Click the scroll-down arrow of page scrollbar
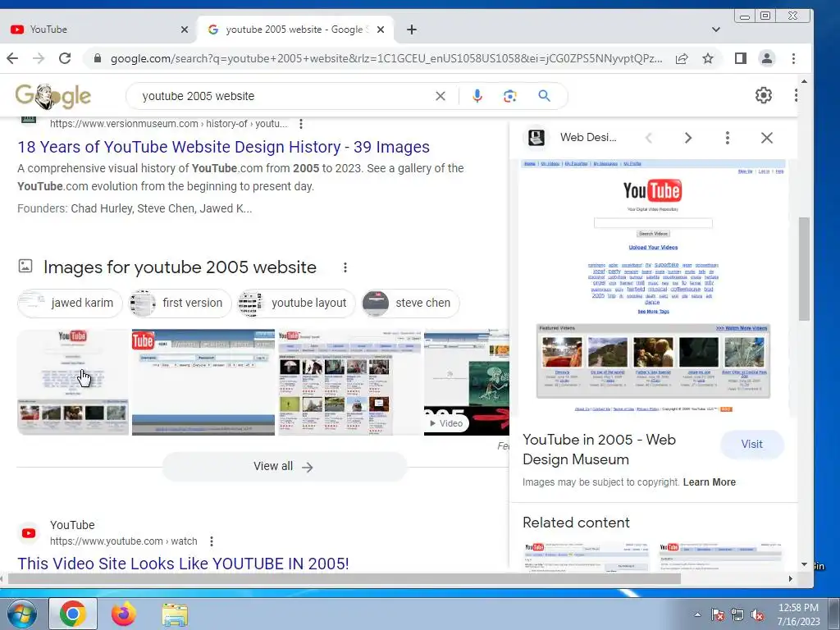The image size is (840, 630). [x=804, y=564]
